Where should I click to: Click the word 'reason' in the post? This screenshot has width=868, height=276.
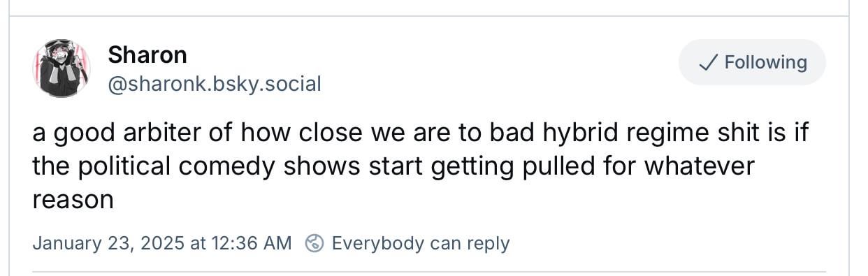tap(73, 201)
